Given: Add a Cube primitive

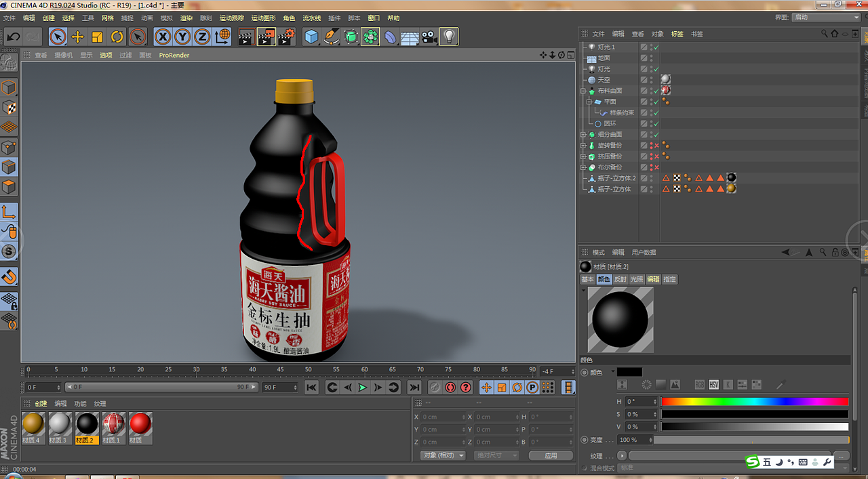Looking at the screenshot, I should 311,37.
